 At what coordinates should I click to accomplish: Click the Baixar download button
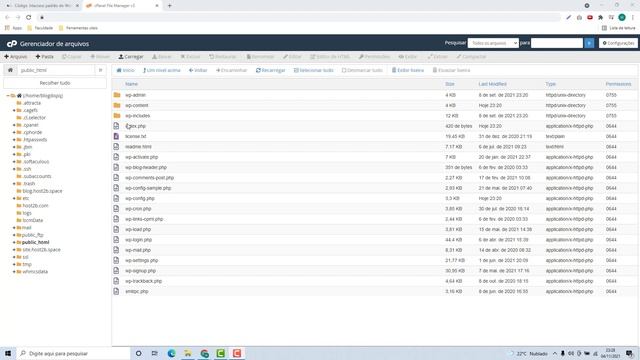[x=162, y=57]
